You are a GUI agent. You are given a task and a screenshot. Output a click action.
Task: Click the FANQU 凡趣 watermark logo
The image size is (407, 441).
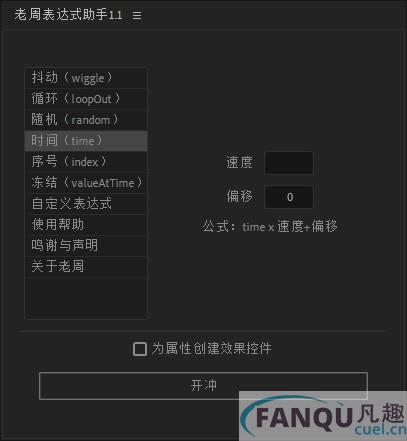323,416
